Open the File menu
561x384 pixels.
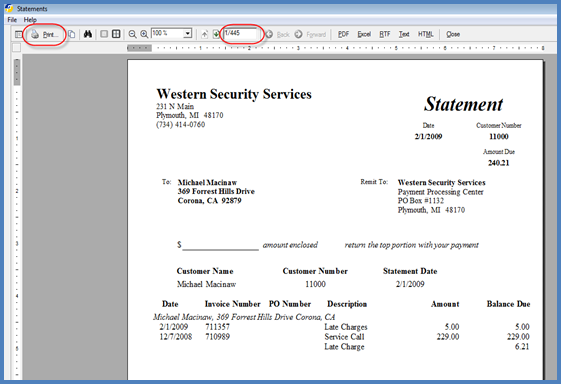click(x=12, y=20)
